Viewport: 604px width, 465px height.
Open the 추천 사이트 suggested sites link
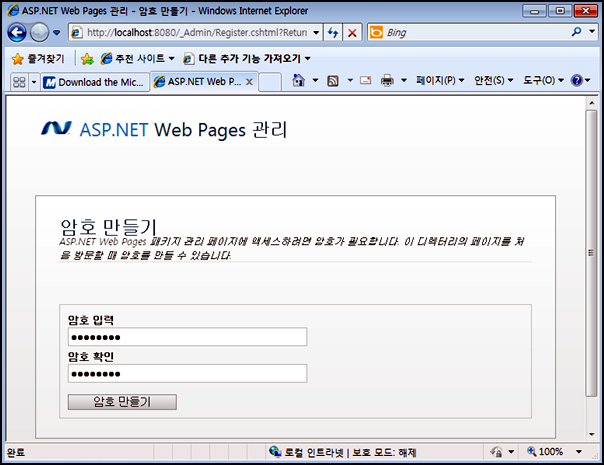pyautogui.click(x=137, y=59)
